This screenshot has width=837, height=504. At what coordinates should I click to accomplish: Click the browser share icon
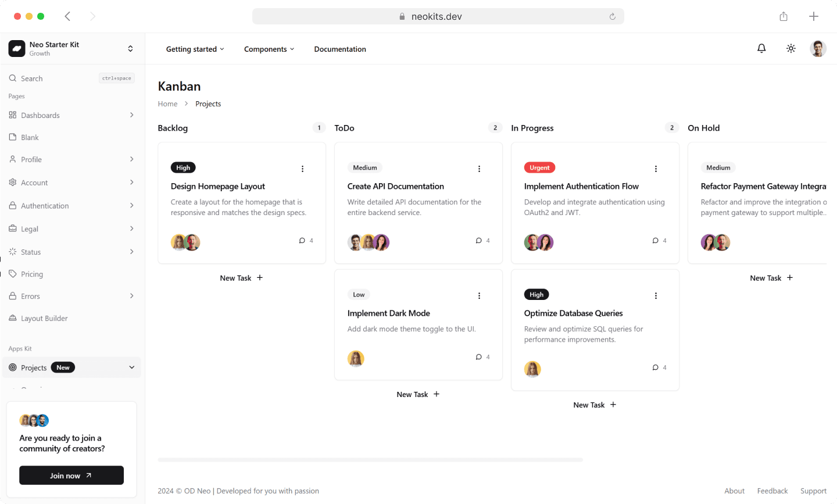(784, 16)
